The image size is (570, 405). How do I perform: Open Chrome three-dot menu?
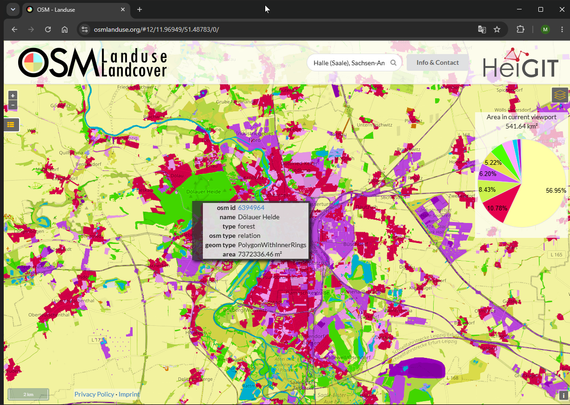[x=562, y=29]
